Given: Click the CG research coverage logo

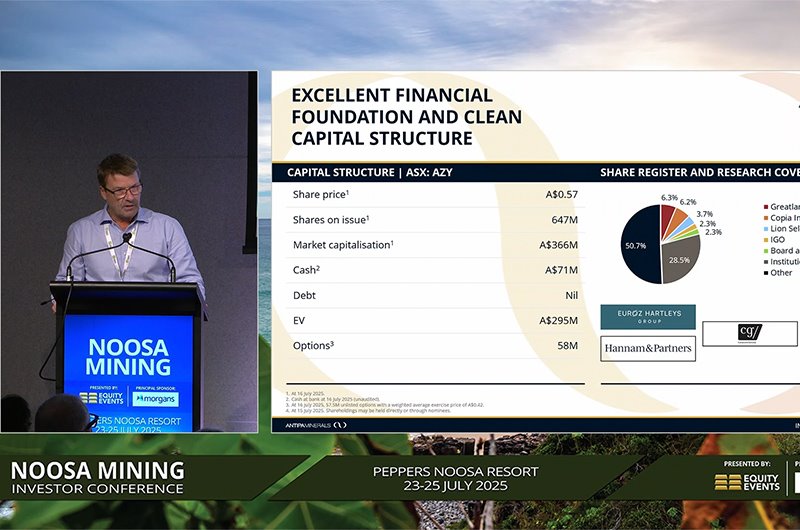Looking at the screenshot, I should tap(749, 334).
